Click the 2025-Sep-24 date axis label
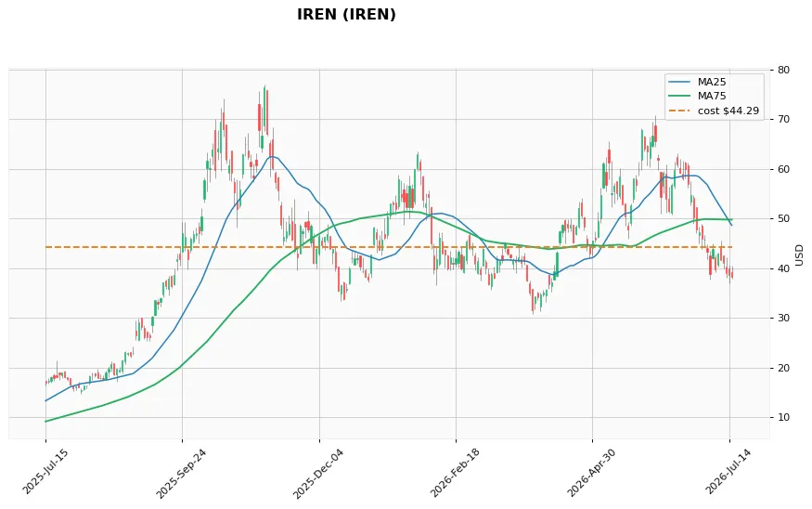This screenshot has height=509, width=812. [181, 473]
